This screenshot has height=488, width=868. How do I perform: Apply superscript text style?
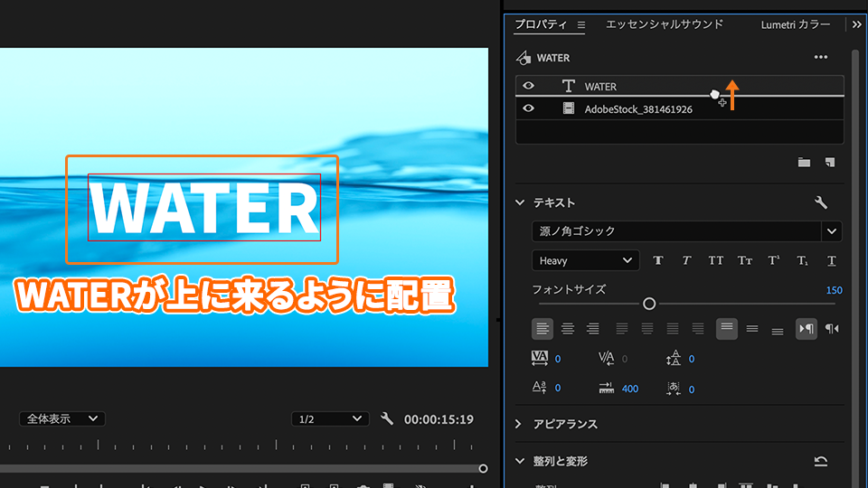[774, 260]
